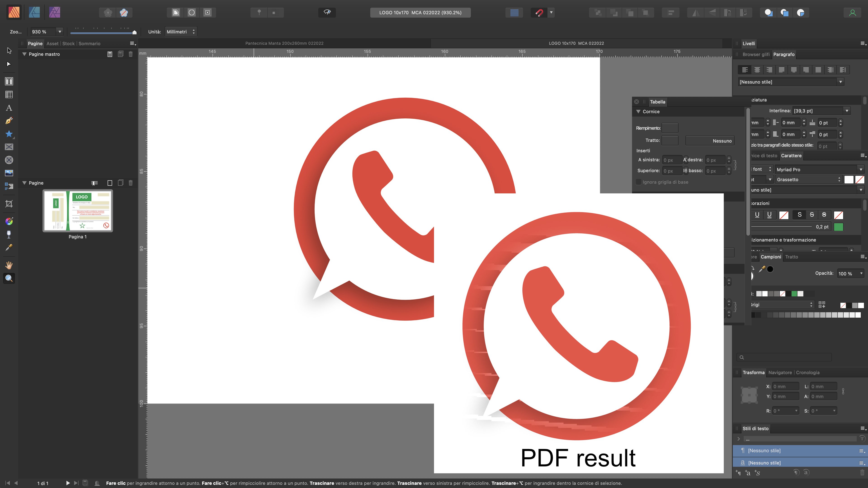Select the Table tool
The height and width of the screenshot is (488, 868).
(9, 95)
